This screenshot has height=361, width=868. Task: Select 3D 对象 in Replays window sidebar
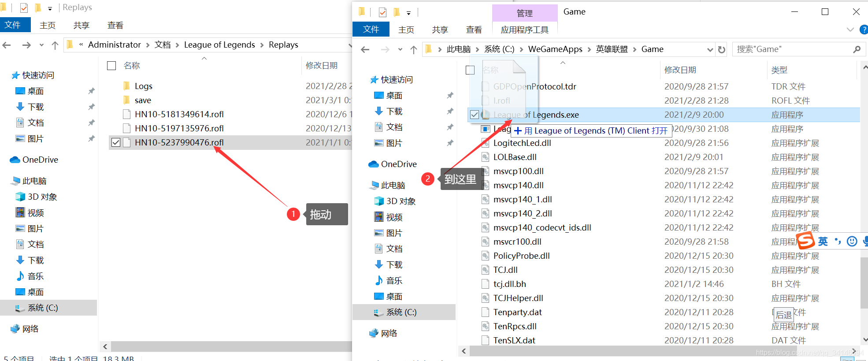(x=42, y=197)
